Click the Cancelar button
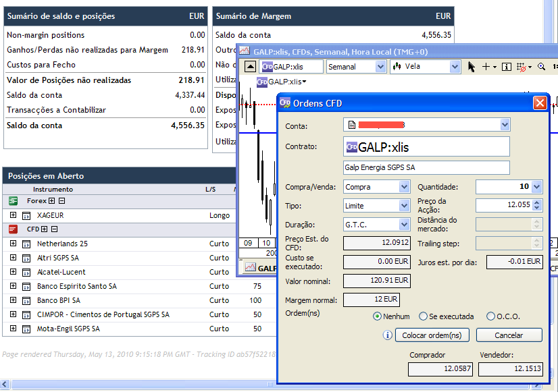558x392 pixels. tap(509, 335)
